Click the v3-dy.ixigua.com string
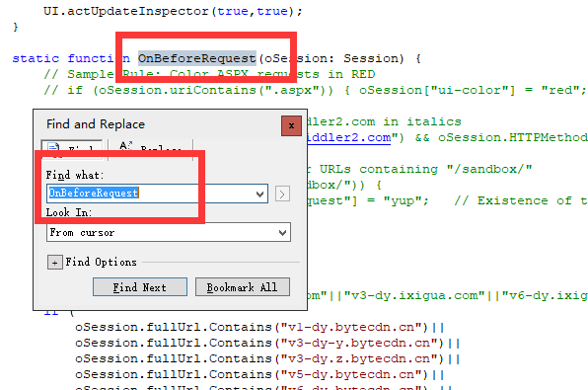The width and height of the screenshot is (588, 390). 414,296
